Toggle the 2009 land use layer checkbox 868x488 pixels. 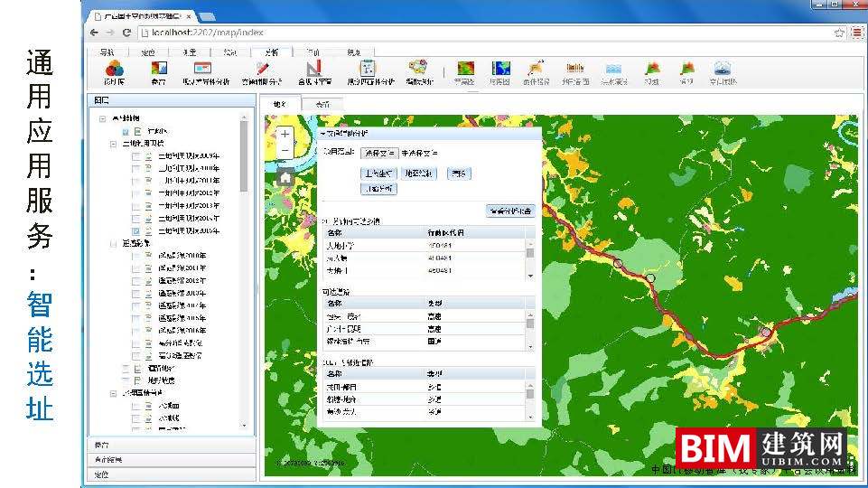[136, 155]
